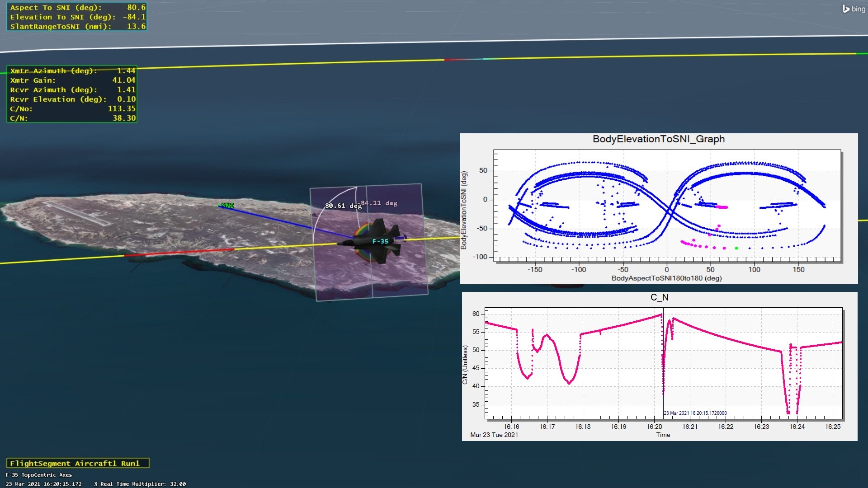This screenshot has width=868, height=488.
Task: Click the C/No value in the link data box
Action: click(121, 108)
